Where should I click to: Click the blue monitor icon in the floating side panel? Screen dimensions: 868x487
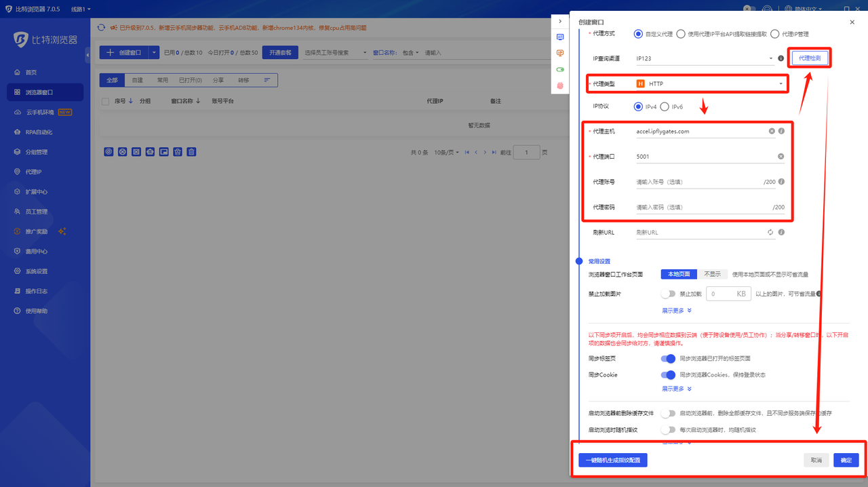click(x=560, y=37)
